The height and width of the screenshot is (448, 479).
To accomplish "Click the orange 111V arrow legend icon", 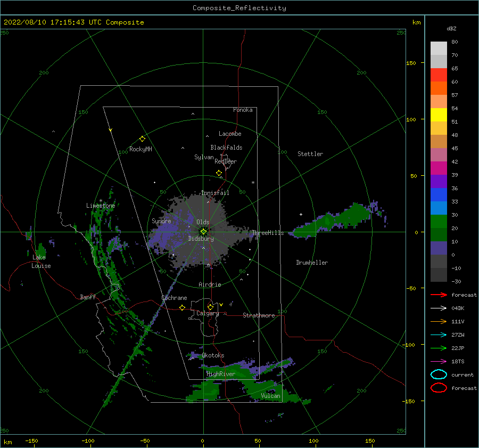I will click(x=439, y=321).
